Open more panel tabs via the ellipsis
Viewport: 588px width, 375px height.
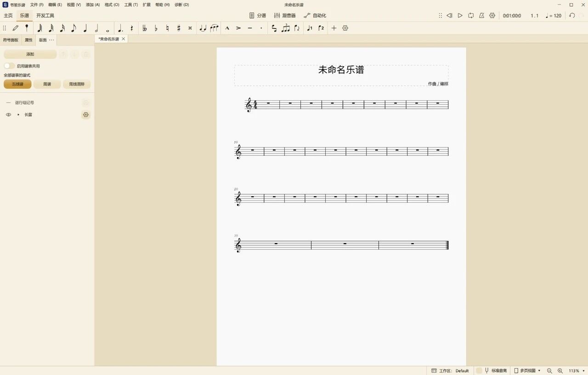pyautogui.click(x=51, y=40)
